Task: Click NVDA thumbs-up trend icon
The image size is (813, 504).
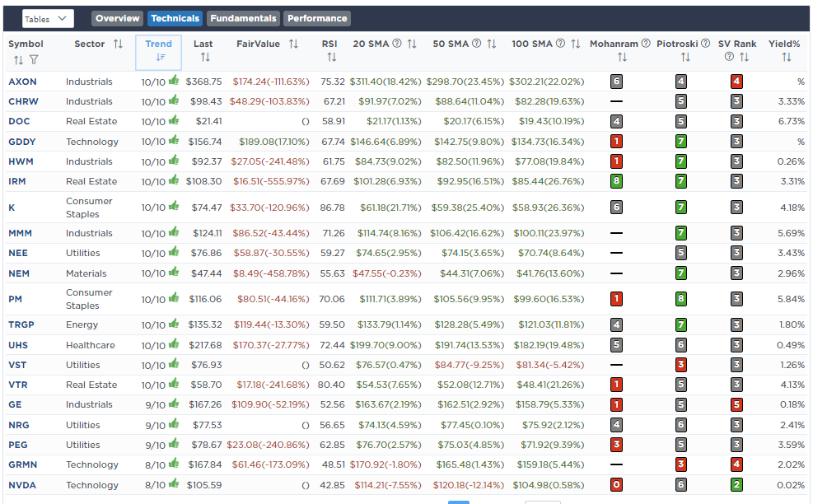Action: (174, 483)
